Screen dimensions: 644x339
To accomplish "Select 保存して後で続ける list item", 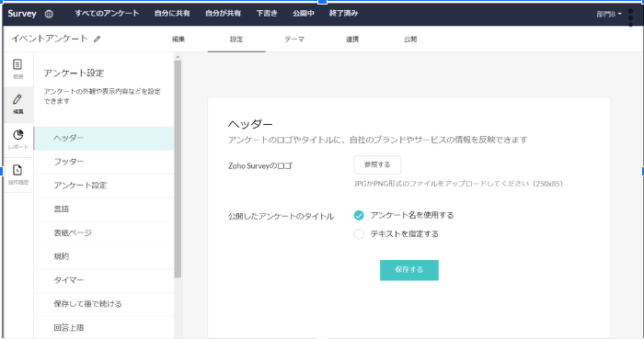I will pyautogui.click(x=104, y=304).
